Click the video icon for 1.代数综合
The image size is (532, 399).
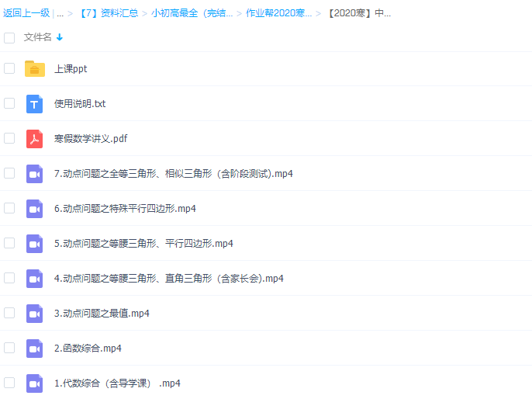pyautogui.click(x=34, y=383)
